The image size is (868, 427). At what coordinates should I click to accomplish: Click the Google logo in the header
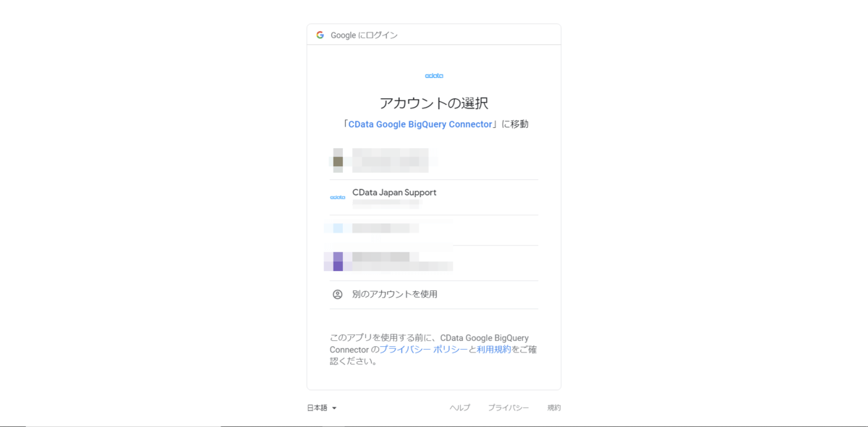pos(320,35)
